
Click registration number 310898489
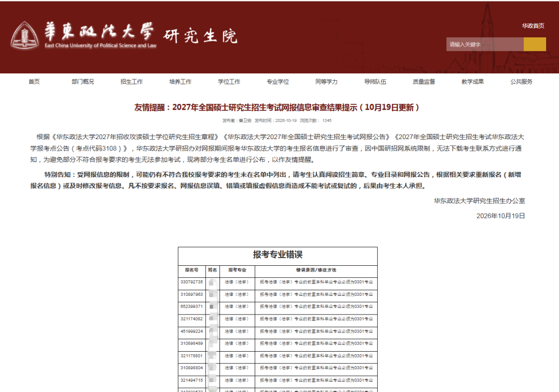pos(192,343)
